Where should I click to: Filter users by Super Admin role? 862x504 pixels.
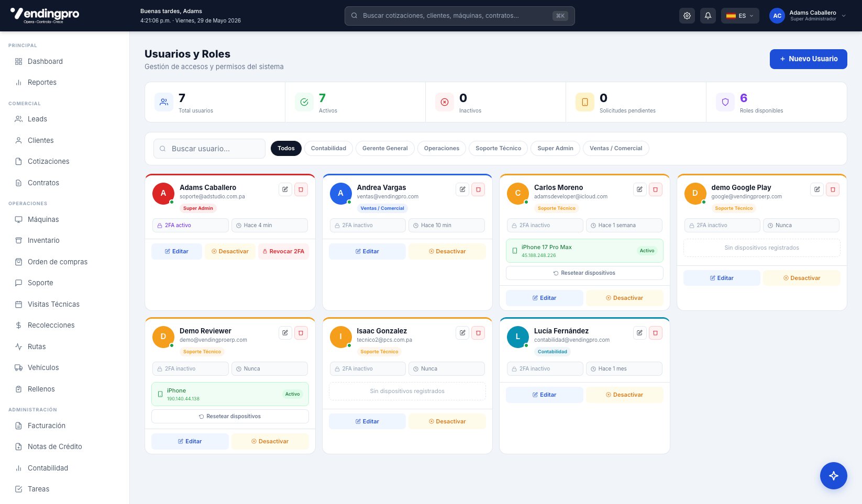[x=555, y=148]
